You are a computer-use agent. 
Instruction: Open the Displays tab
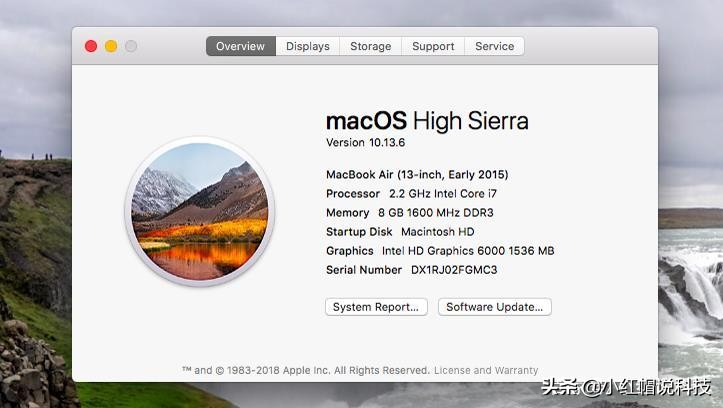(x=308, y=46)
